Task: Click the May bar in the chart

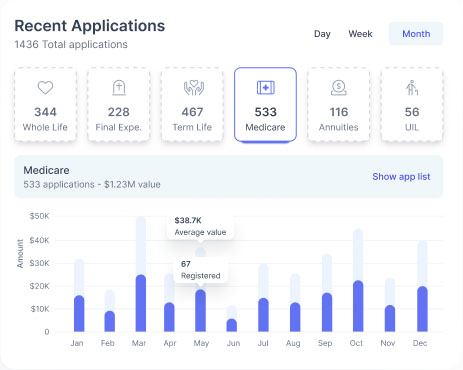Action: click(200, 311)
